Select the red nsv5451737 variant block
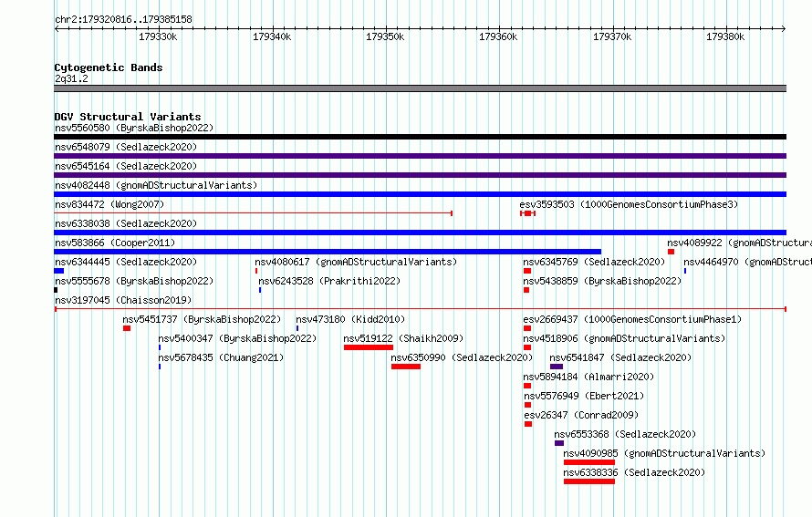The height and width of the screenshot is (517, 812). coord(127,328)
